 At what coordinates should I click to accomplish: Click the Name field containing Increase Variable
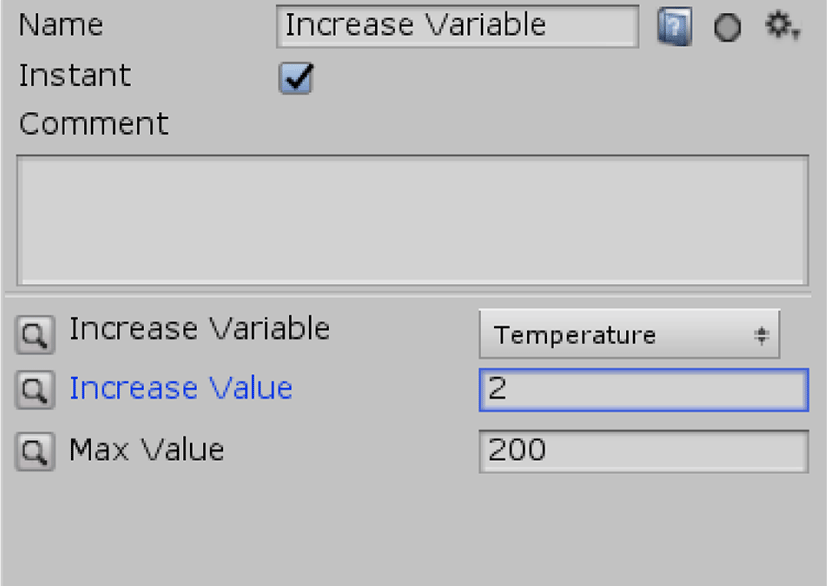(x=457, y=26)
